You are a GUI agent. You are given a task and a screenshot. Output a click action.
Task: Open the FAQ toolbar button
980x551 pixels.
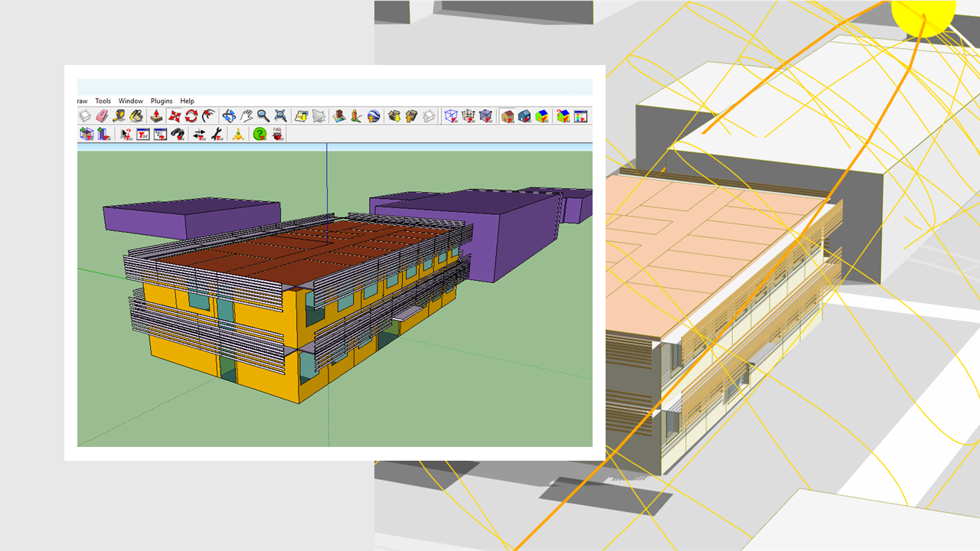(x=277, y=133)
